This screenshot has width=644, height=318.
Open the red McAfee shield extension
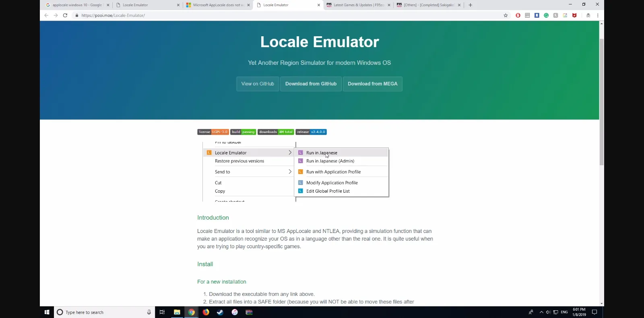(x=574, y=15)
